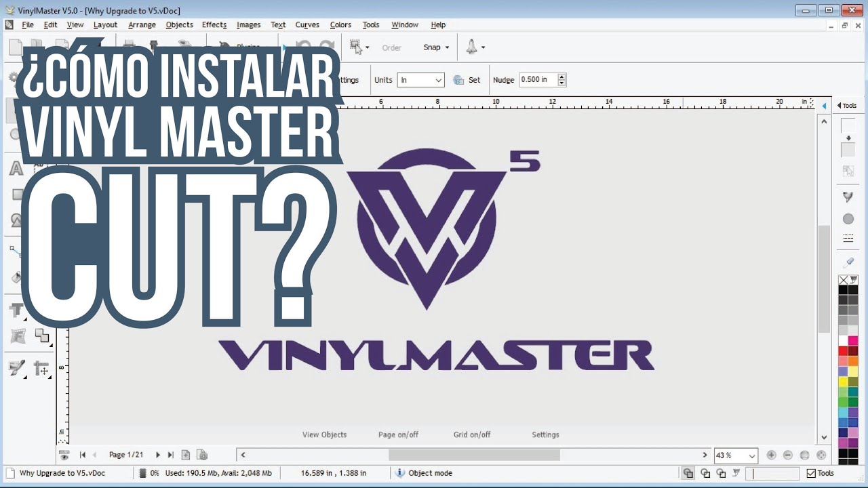Screen dimensions: 868x488
Task: Click the Set units button
Action: (x=467, y=80)
